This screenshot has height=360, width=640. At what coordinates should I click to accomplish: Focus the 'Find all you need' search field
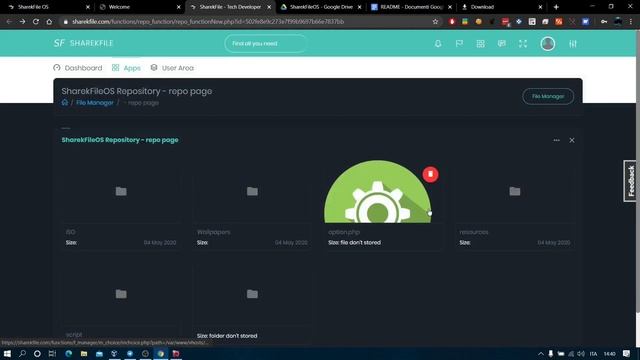pos(265,43)
